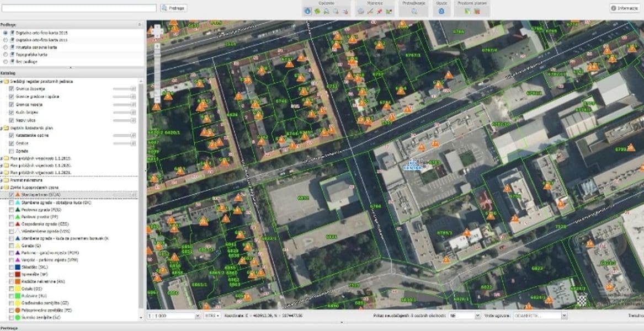Viewport: 644px width, 331px height.
Task: Click the Pretraga search button
Action: pos(173,8)
